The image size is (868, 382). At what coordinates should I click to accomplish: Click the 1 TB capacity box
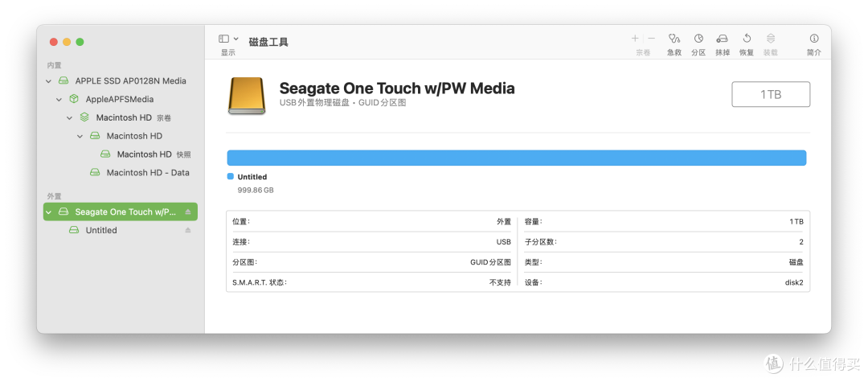click(x=771, y=94)
